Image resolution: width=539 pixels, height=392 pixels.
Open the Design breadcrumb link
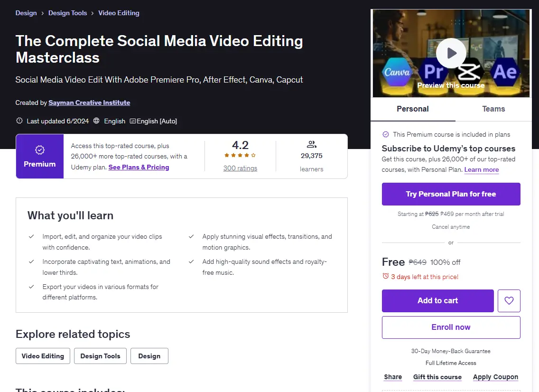(x=26, y=13)
